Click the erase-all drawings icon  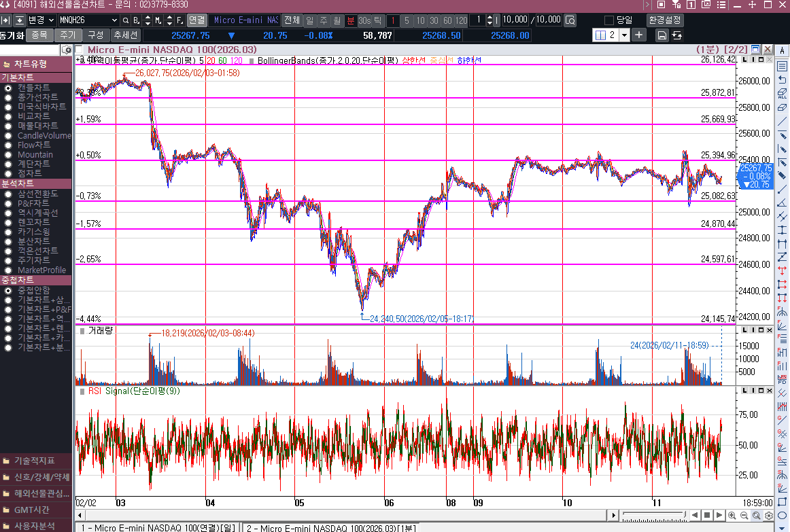(782, 93)
